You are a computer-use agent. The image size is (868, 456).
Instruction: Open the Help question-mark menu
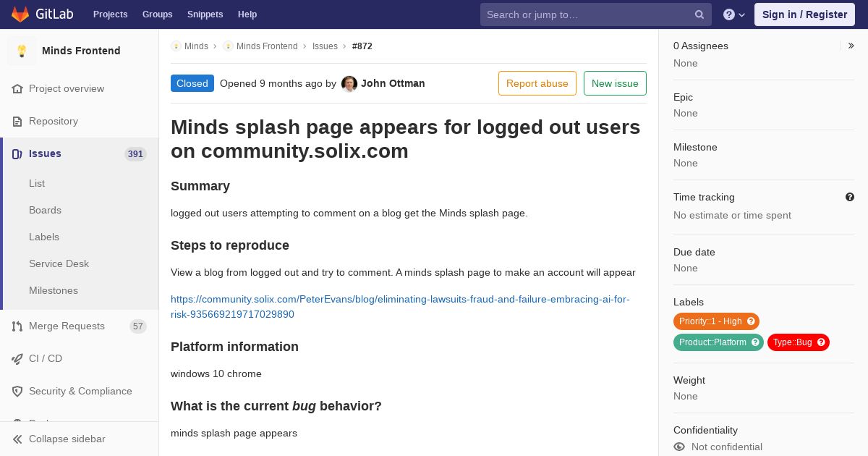click(x=734, y=14)
